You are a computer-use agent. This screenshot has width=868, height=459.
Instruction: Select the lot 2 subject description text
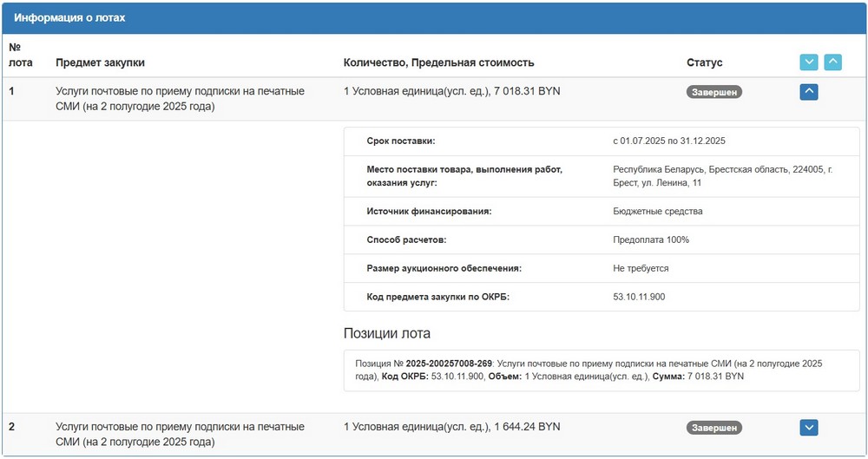(x=180, y=434)
